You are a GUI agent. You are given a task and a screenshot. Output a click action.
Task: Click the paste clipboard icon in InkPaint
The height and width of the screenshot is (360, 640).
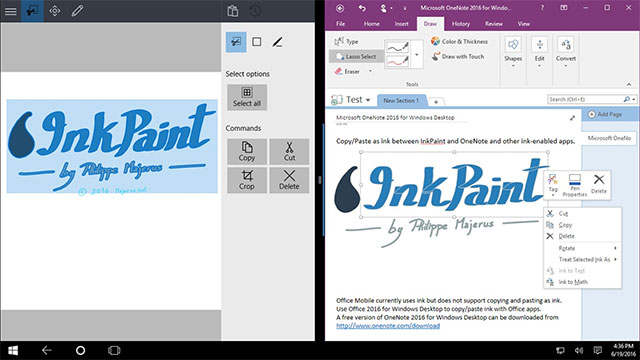233,11
